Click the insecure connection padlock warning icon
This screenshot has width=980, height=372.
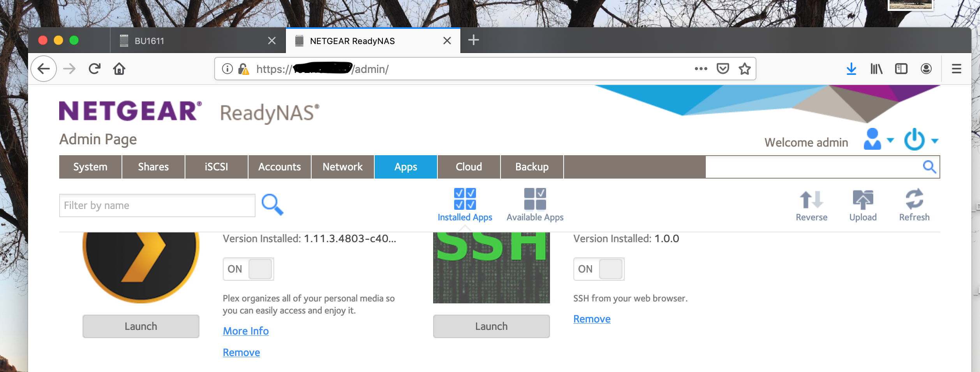[244, 69]
